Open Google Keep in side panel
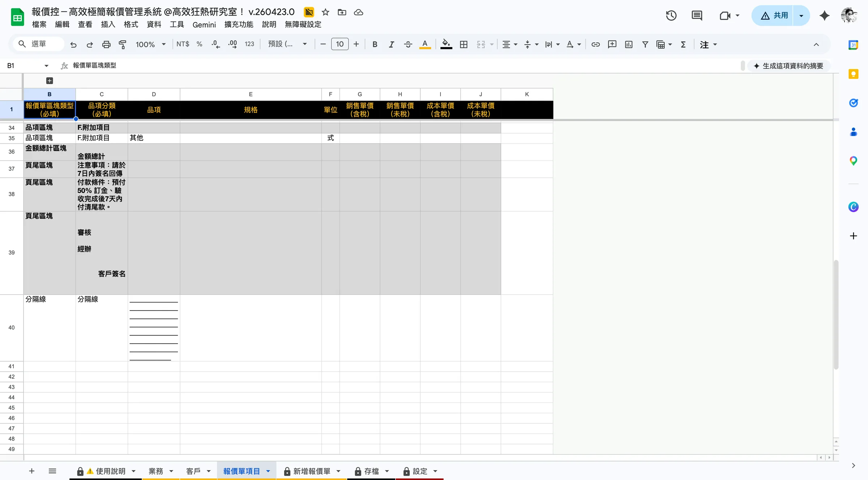868x480 pixels. tap(854, 74)
